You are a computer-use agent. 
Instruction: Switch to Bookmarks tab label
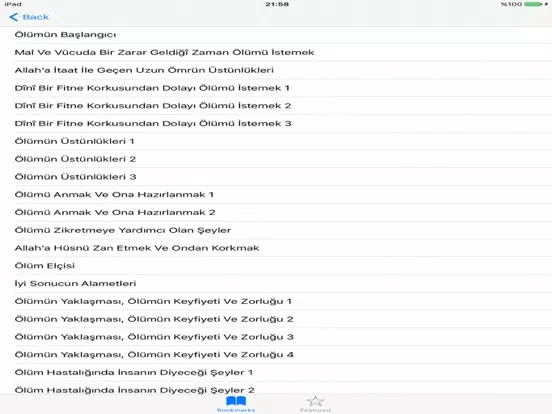[236, 410]
